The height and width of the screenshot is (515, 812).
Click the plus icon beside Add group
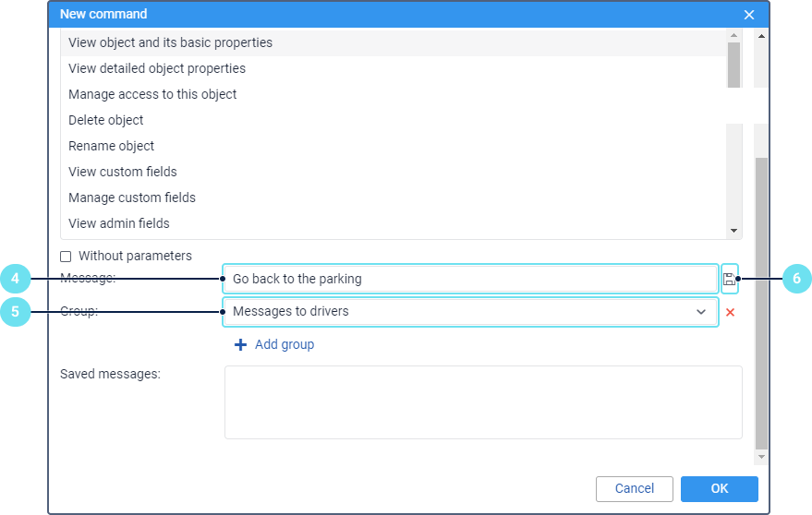240,344
